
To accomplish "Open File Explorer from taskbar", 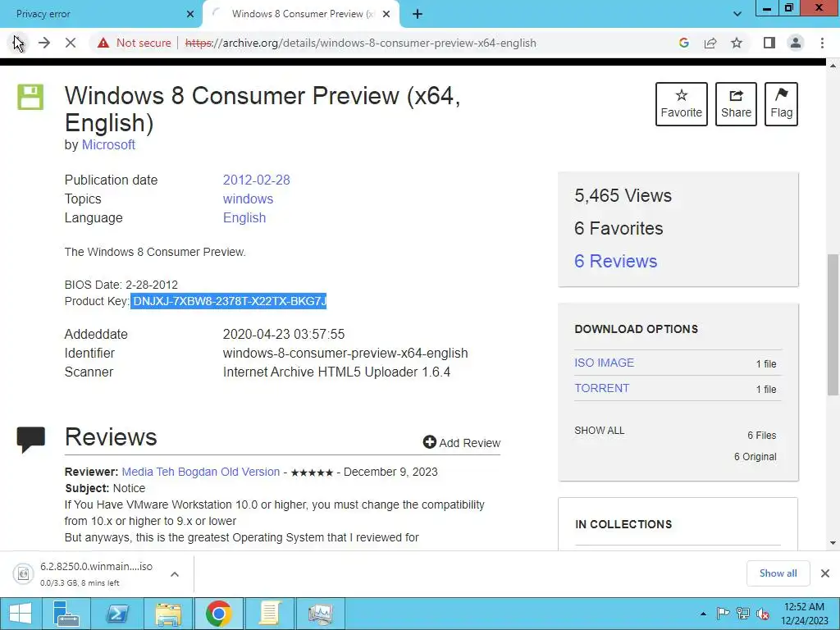I will pyautogui.click(x=168, y=614).
